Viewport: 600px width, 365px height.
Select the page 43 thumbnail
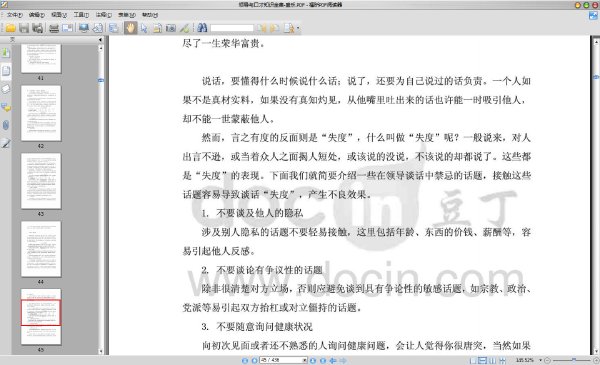[x=41, y=181]
